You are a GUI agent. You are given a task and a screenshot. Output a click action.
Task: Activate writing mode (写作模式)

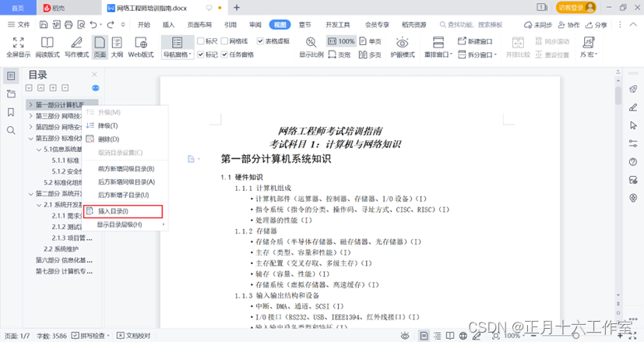point(76,46)
